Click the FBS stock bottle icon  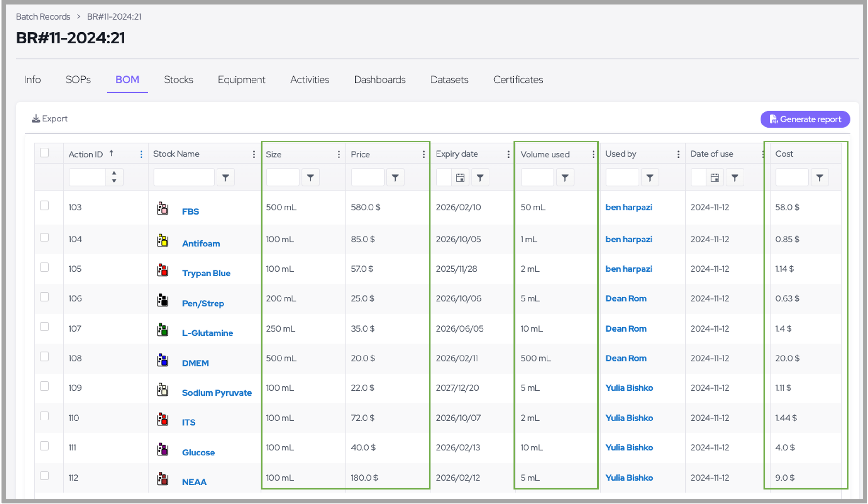point(163,208)
